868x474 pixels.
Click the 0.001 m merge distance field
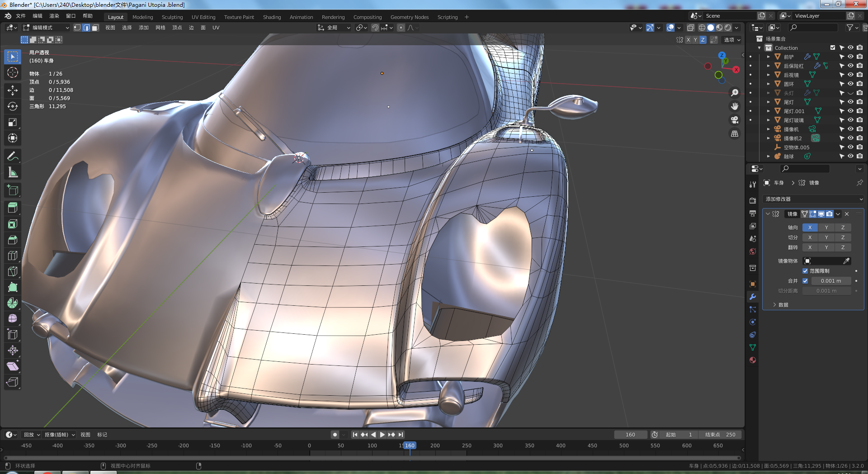830,281
